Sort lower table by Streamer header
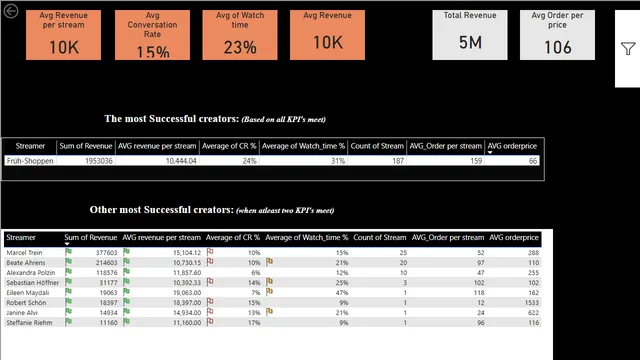The image size is (640, 360). click(x=21, y=238)
